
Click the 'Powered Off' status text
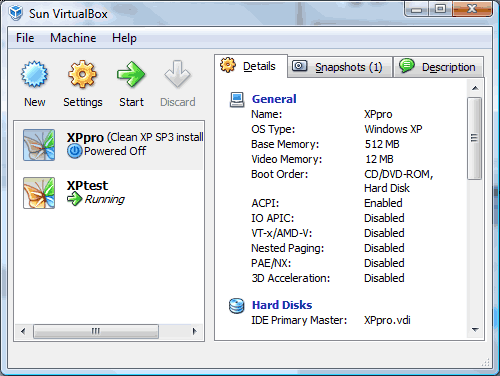coord(115,151)
